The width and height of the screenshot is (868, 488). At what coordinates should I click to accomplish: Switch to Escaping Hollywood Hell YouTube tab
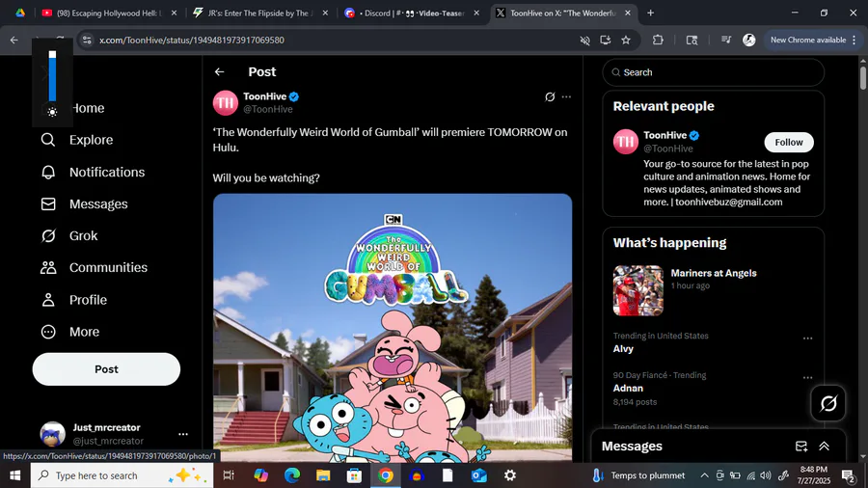pyautogui.click(x=111, y=13)
